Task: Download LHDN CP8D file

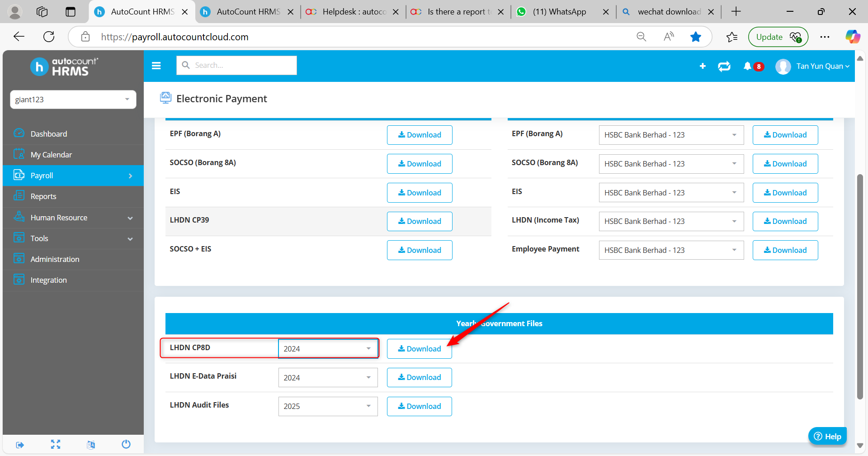Action: point(420,349)
